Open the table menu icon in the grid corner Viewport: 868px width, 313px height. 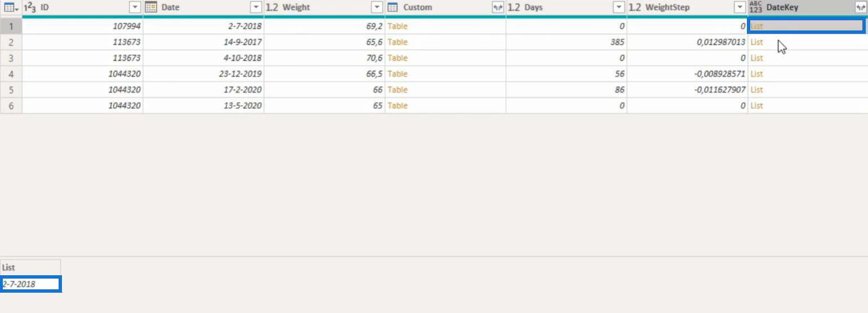click(11, 7)
